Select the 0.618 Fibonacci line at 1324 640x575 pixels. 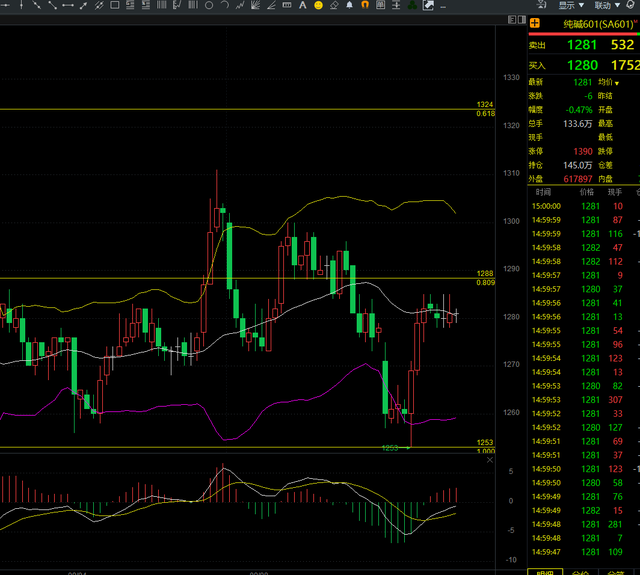[x=247, y=109]
